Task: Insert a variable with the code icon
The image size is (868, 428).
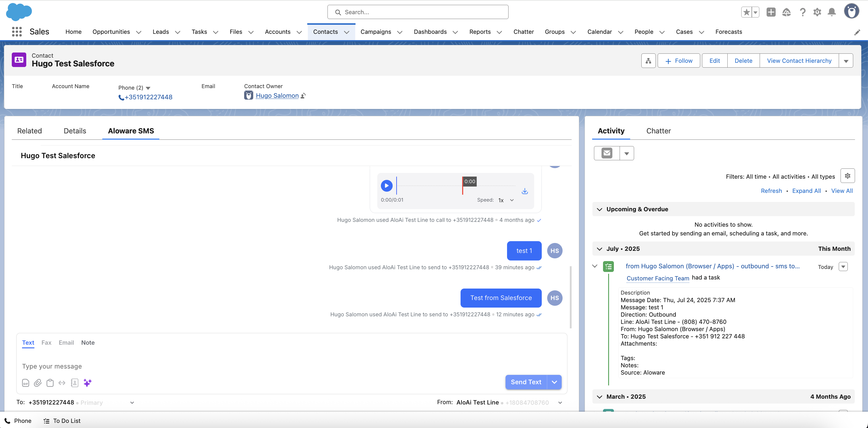Action: point(62,383)
